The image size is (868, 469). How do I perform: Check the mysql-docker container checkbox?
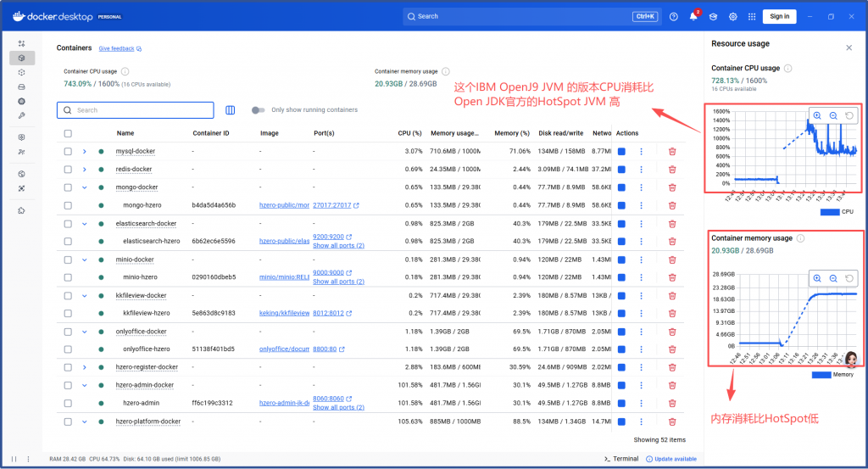68,151
